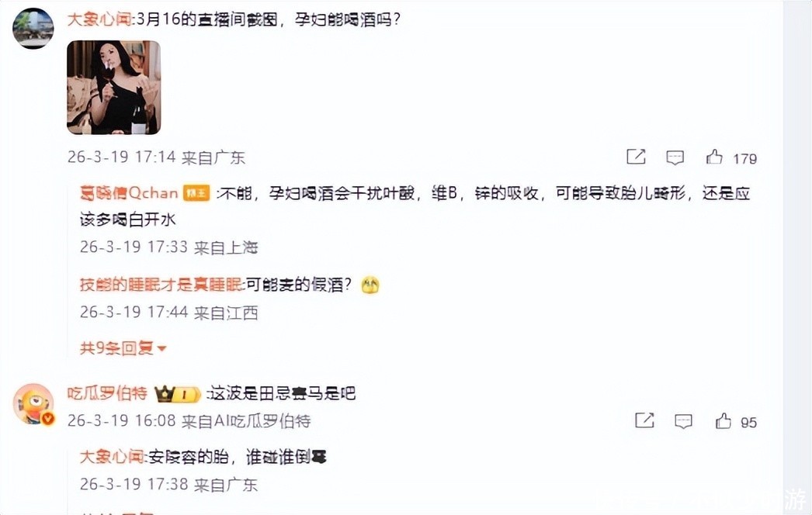Like the first comment with 179 likes
This screenshot has height=515, width=812.
point(715,157)
